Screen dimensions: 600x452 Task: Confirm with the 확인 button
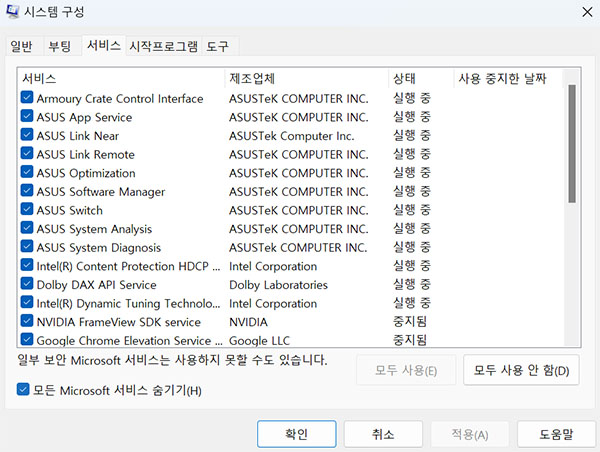[x=297, y=434]
